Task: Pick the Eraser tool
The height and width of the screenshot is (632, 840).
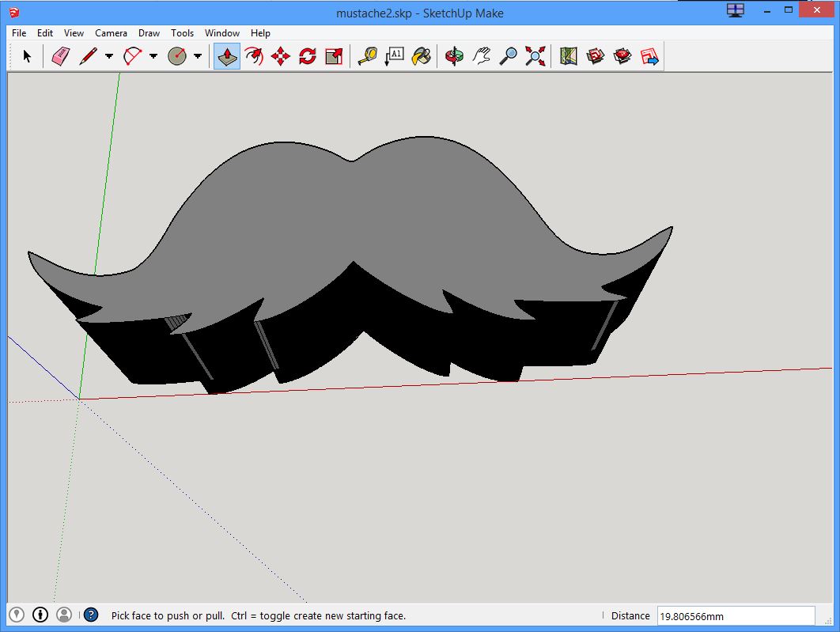Action: point(61,56)
